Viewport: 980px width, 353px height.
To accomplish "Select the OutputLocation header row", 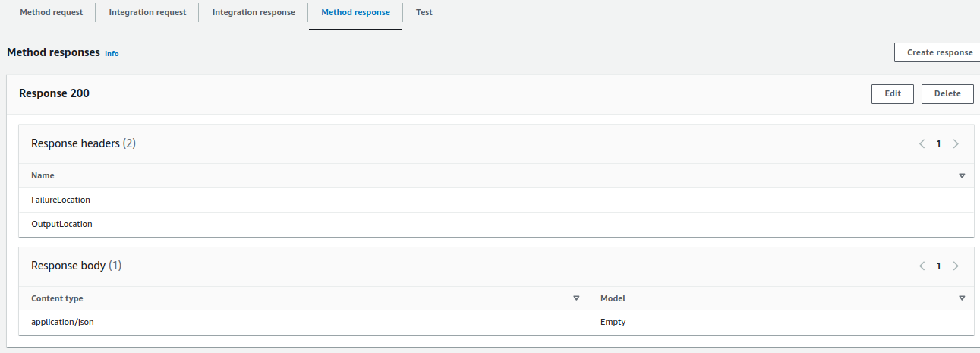I will pyautogui.click(x=61, y=224).
